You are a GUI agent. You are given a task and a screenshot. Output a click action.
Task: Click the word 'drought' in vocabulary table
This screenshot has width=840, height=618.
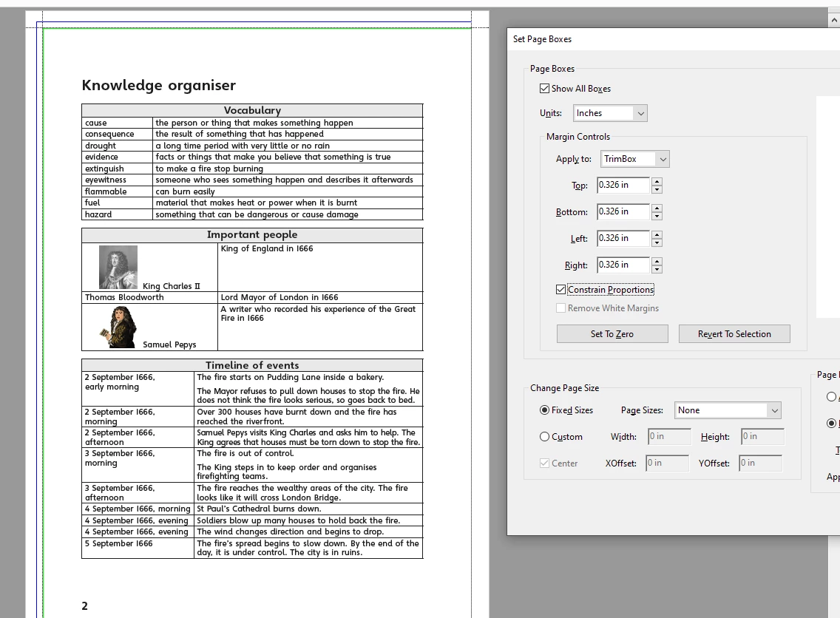click(x=100, y=146)
